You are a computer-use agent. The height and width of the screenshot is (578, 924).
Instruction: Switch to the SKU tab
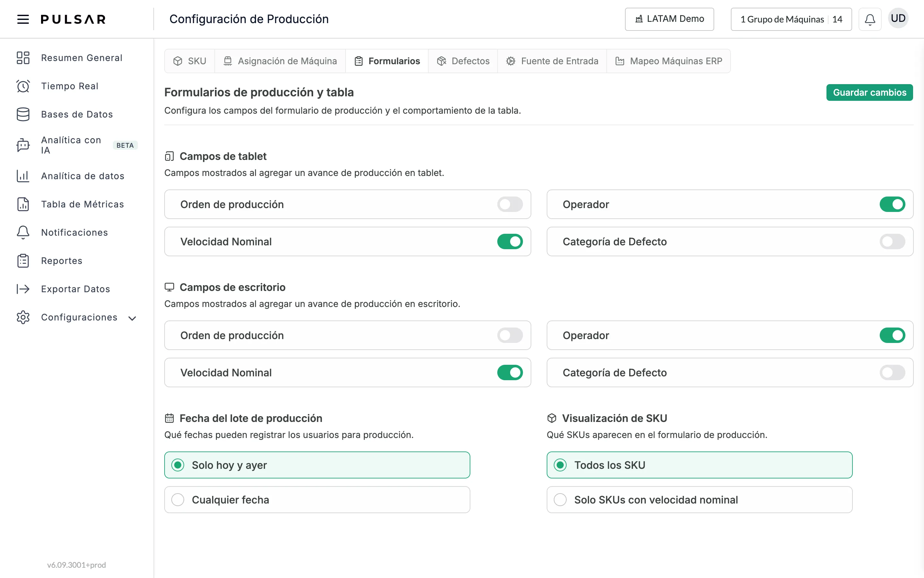tap(190, 61)
